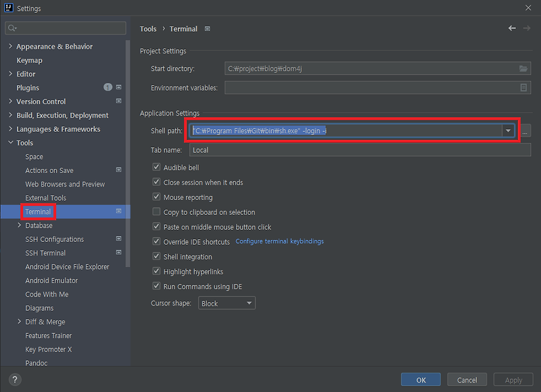Screen dimensions: 541x392
Task: Open help via the question mark icon
Action: coord(14,378)
